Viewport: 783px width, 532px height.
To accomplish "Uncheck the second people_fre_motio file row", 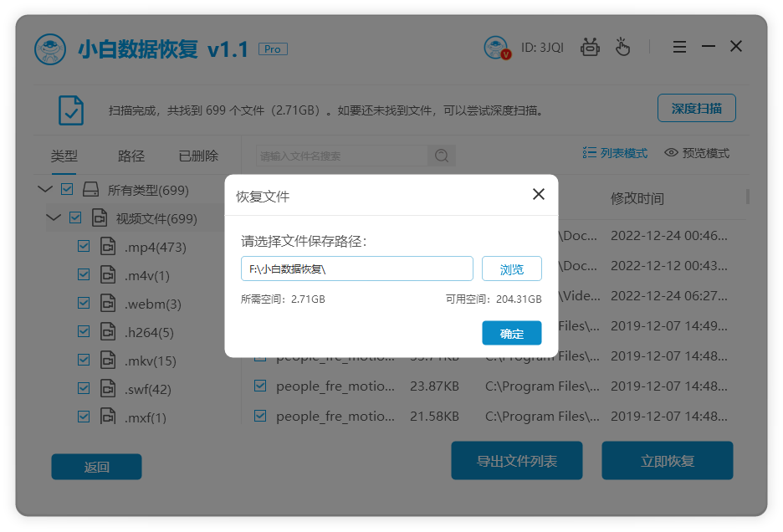I will point(260,386).
